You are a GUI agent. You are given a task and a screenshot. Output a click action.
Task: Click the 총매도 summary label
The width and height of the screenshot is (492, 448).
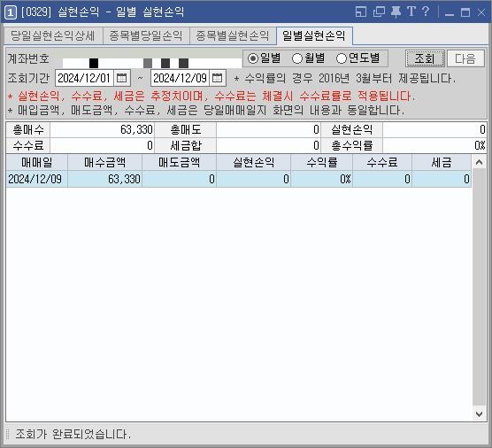point(185,129)
